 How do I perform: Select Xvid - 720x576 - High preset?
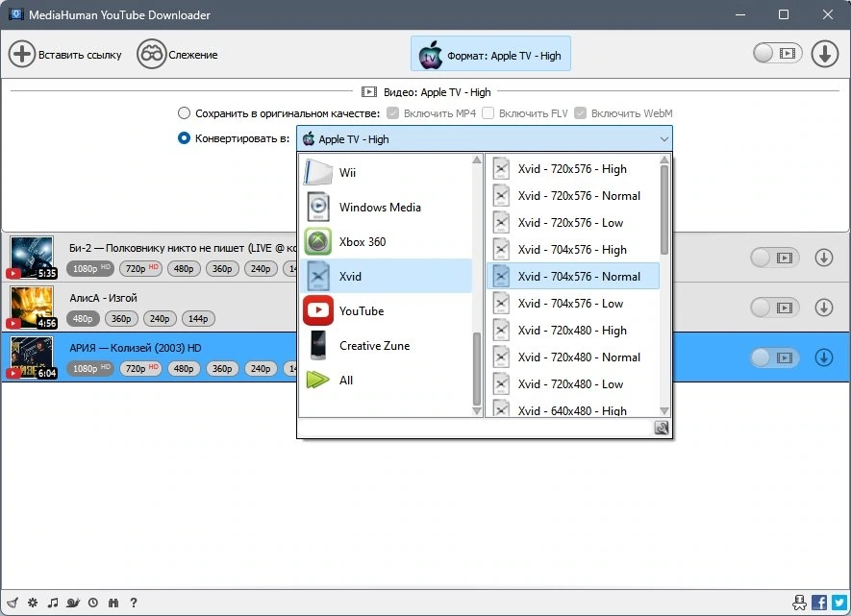572,168
